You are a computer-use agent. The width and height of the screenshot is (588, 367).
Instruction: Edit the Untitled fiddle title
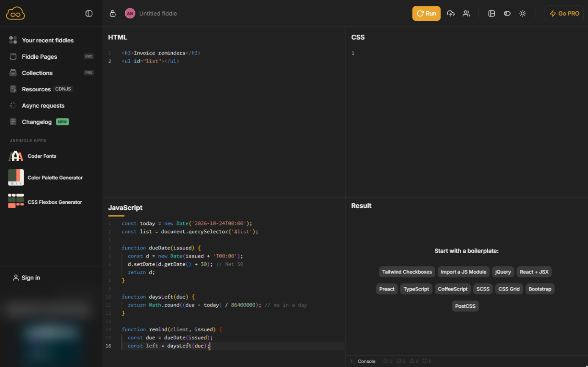point(158,14)
